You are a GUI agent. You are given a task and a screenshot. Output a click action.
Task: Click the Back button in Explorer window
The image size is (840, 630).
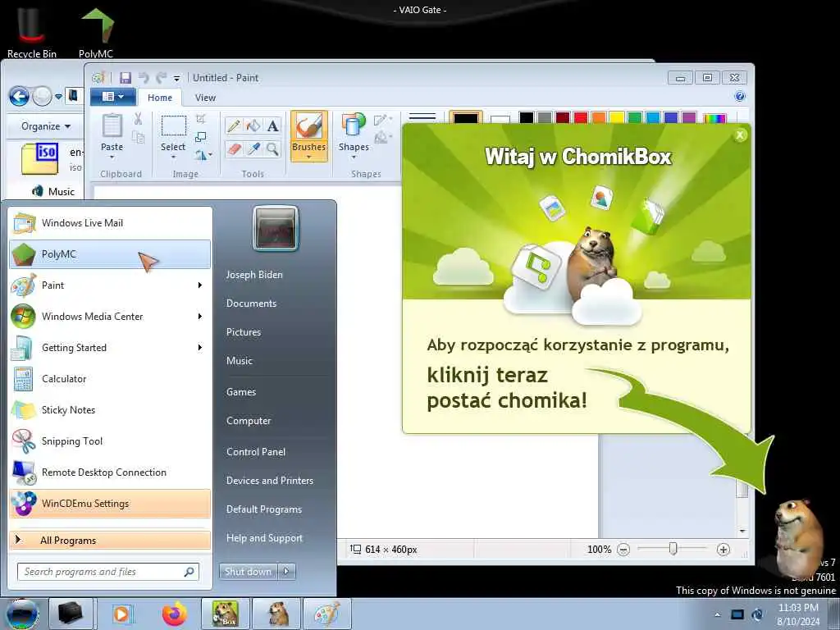click(20, 97)
